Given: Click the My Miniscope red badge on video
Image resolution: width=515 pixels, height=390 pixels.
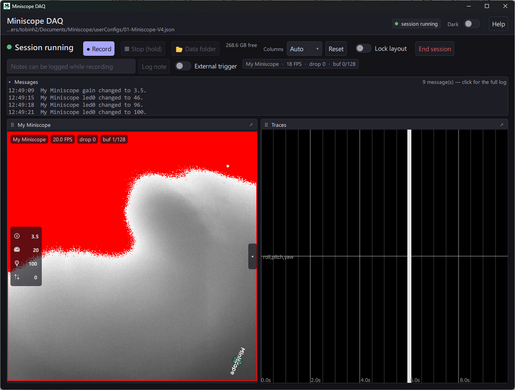Looking at the screenshot, I should [x=29, y=139].
